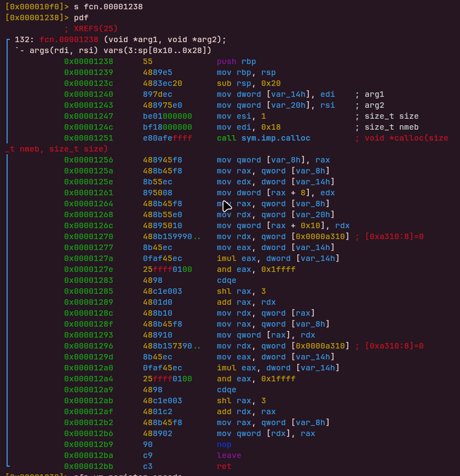Click the cdqe instruction at 0x00001283

tap(226, 280)
